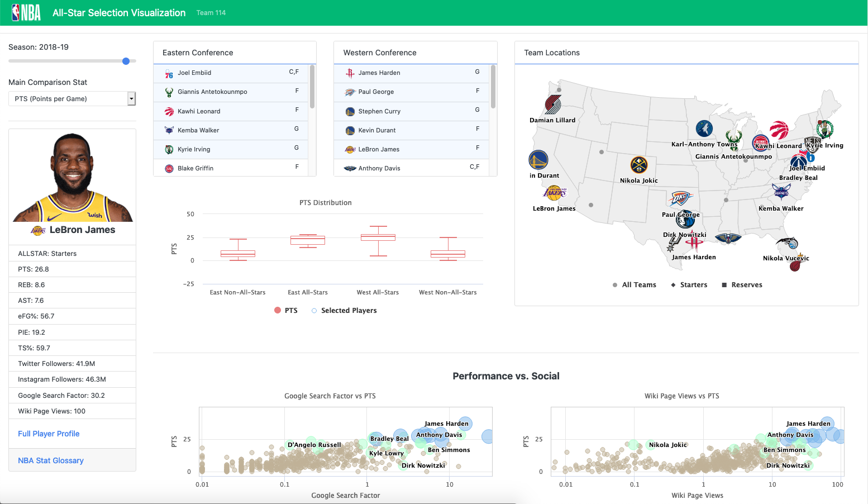Viewport: 868px width, 504px height.
Task: Click the Damian Lillard map label
Action: pyautogui.click(x=552, y=120)
